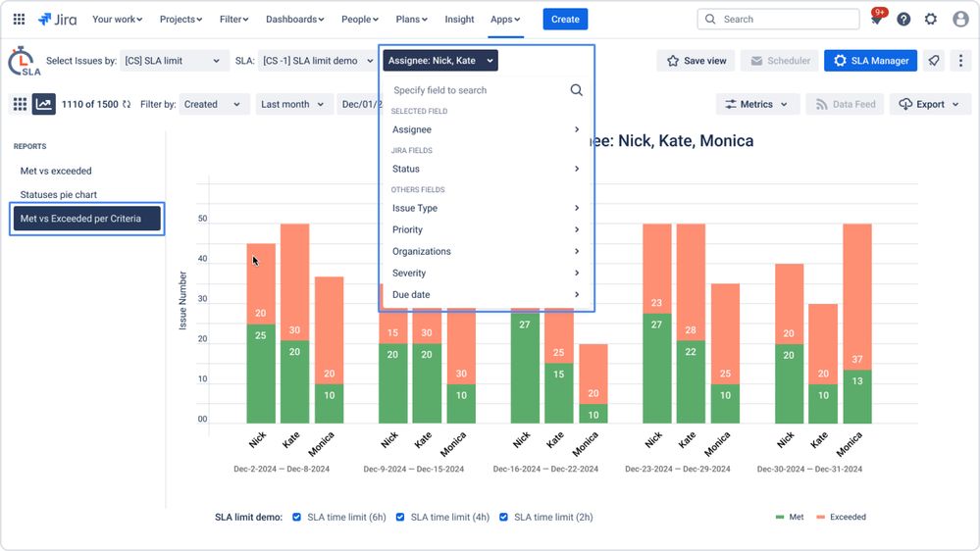Toggle SLA time limit (6h) checkbox
The image size is (980, 551).
click(x=297, y=518)
